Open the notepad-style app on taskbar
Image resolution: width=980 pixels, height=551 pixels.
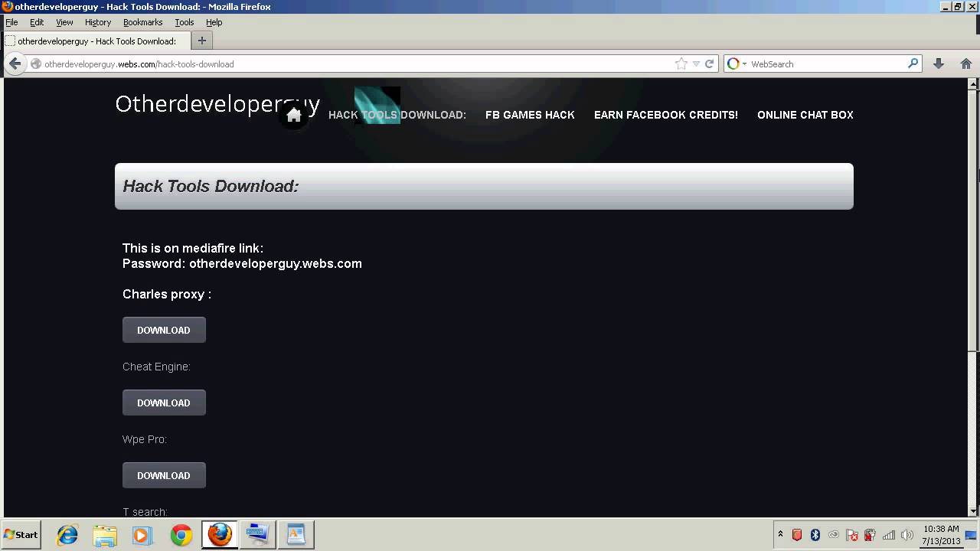(x=296, y=534)
